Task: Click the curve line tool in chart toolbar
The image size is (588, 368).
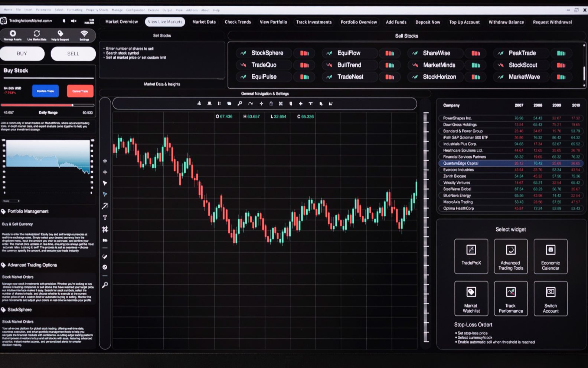Action: point(251,104)
